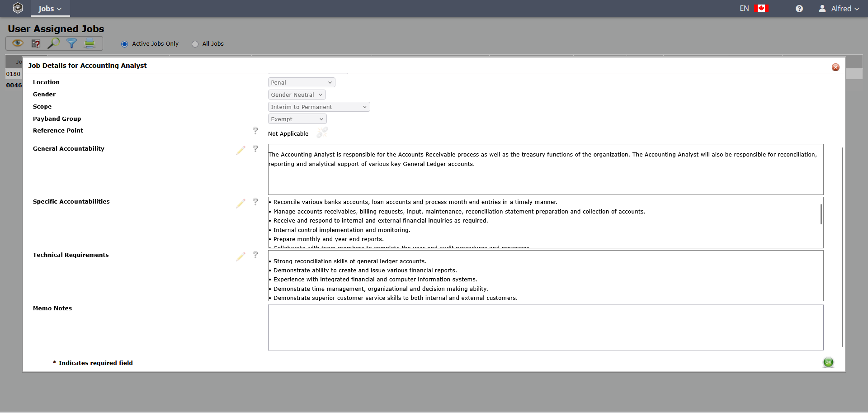Click job row number 0180
The image size is (868, 413).
coord(13,74)
